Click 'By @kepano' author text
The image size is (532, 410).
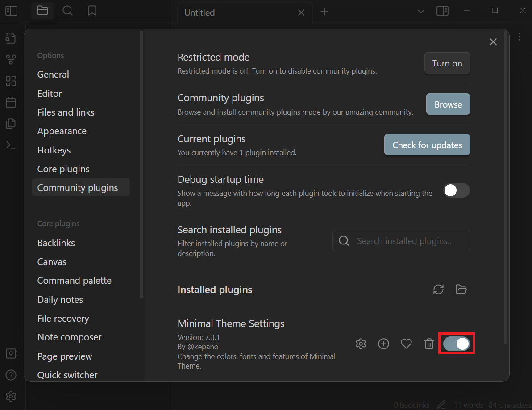coord(198,347)
